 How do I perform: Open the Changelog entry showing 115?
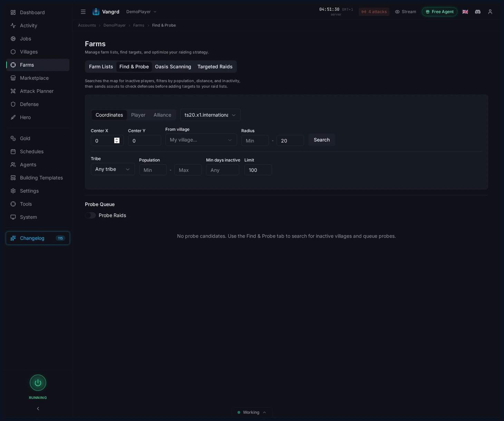click(x=38, y=238)
